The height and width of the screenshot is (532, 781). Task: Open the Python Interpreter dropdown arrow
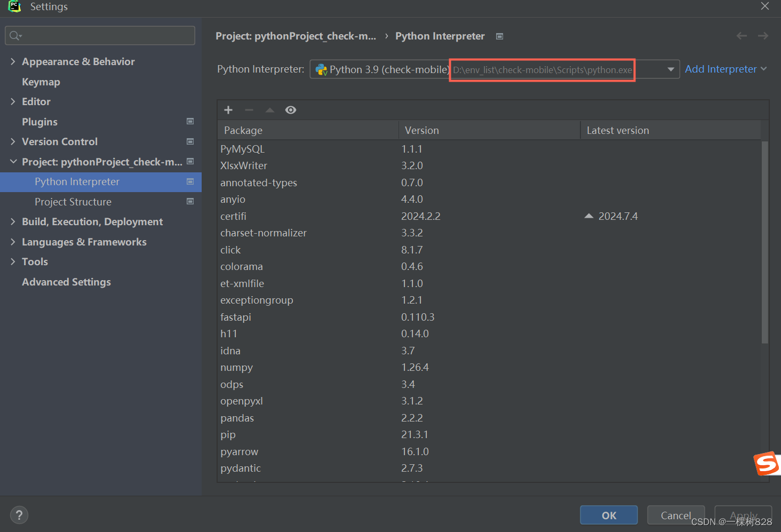point(671,69)
